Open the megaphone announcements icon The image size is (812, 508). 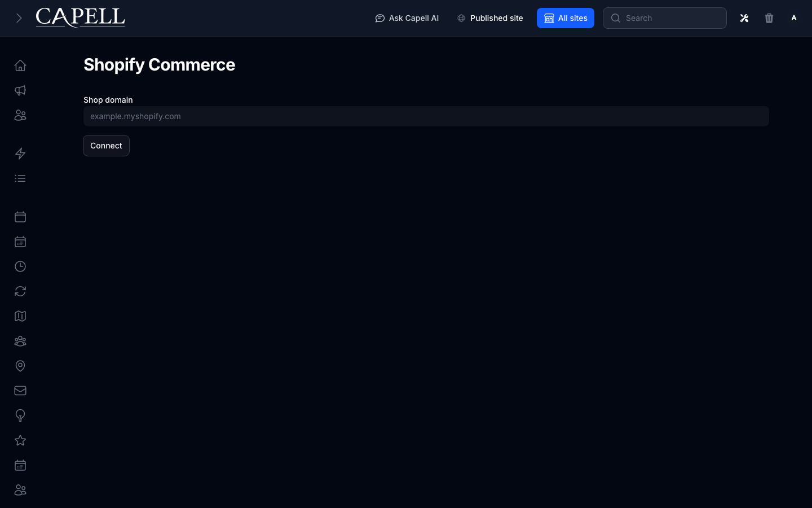pos(20,90)
